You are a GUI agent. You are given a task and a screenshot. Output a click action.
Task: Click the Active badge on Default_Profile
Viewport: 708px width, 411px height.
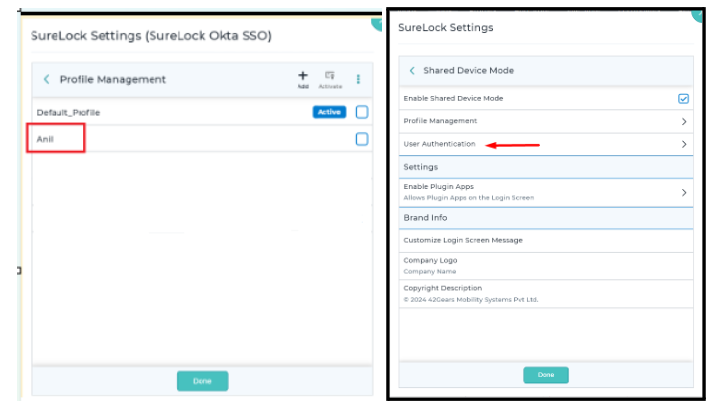(329, 112)
